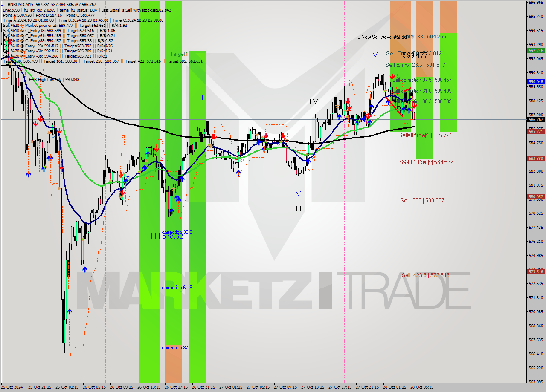
Task: Click the 'Point A:590.928' info line
Action: pyautogui.click(x=18, y=15)
